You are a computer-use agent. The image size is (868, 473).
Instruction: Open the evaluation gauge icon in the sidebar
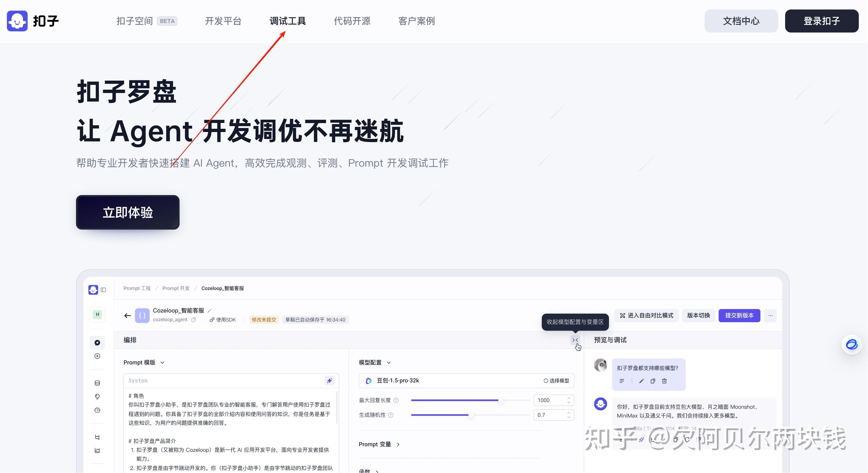pyautogui.click(x=97, y=410)
